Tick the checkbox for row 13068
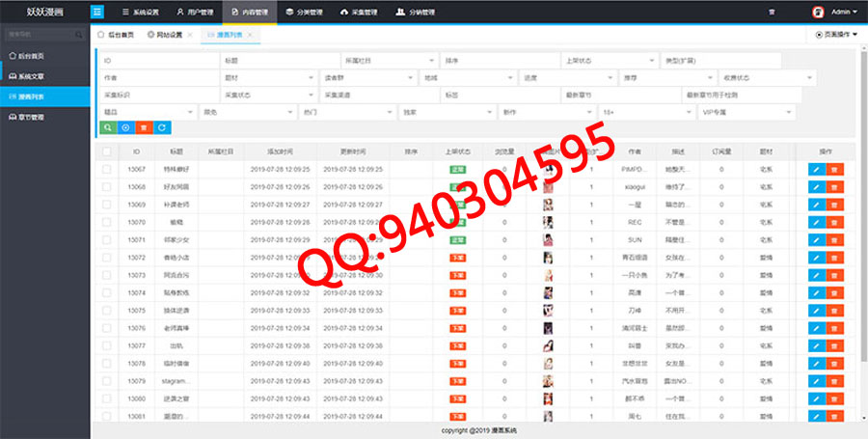Viewport: 868px width, 439px height. coord(107,186)
